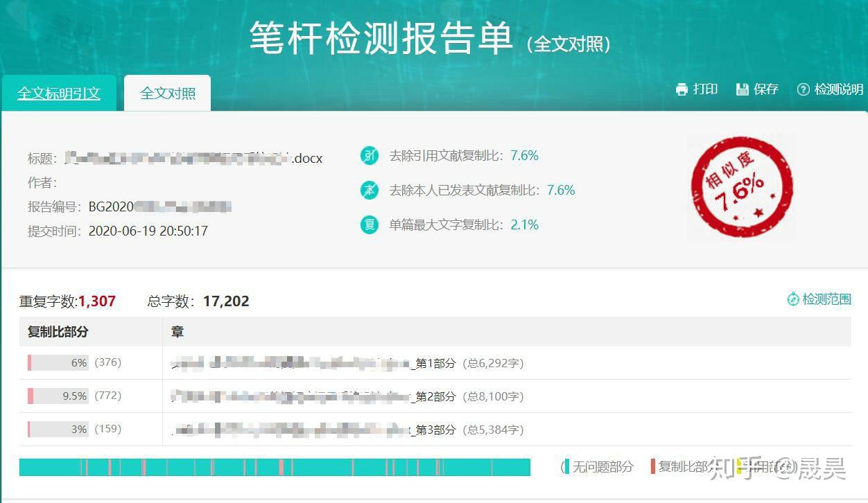Select the 全文对照 tab

click(x=166, y=92)
